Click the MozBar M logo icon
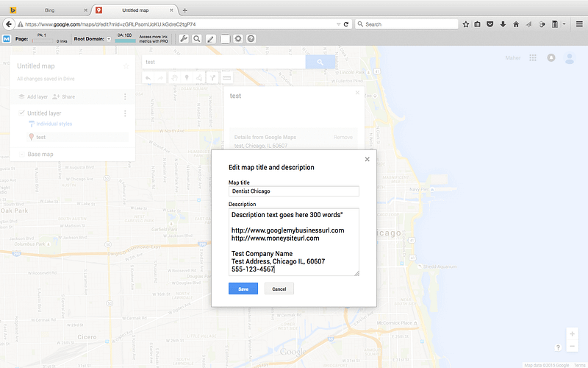588x368 pixels. (x=7, y=39)
